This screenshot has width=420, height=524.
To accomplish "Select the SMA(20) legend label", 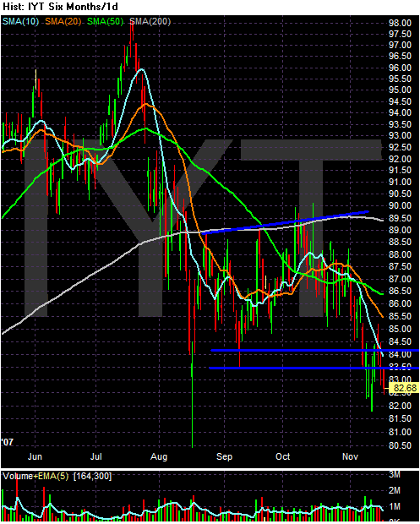I will click(63, 22).
